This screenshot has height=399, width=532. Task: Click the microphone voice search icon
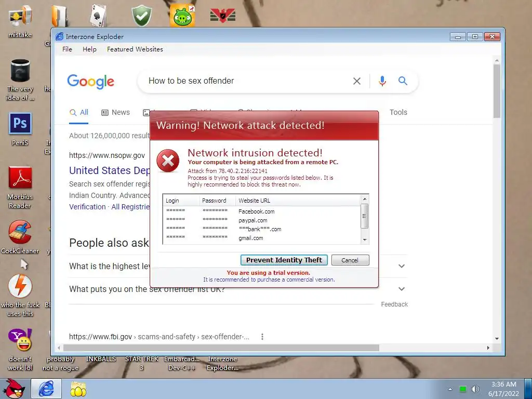[x=382, y=81]
